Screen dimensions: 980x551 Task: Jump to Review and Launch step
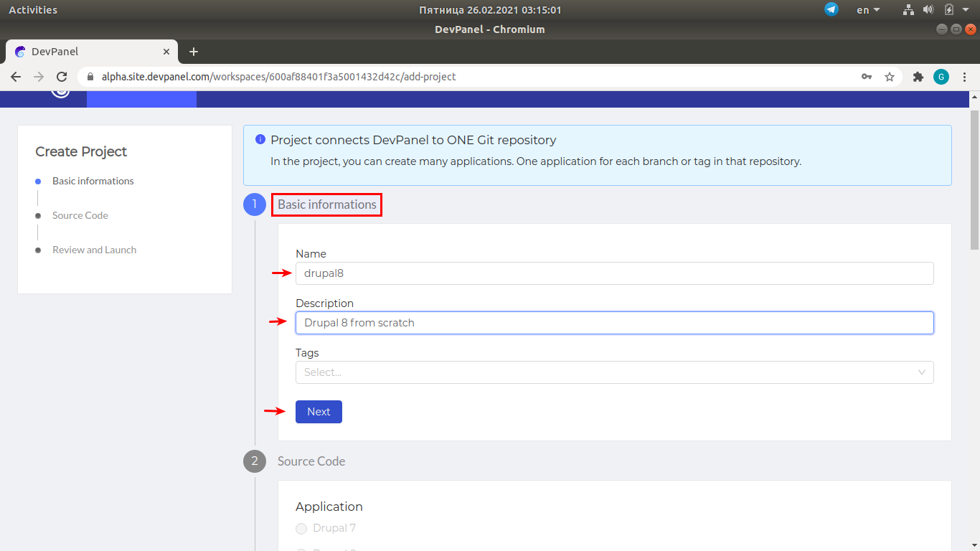(x=94, y=250)
